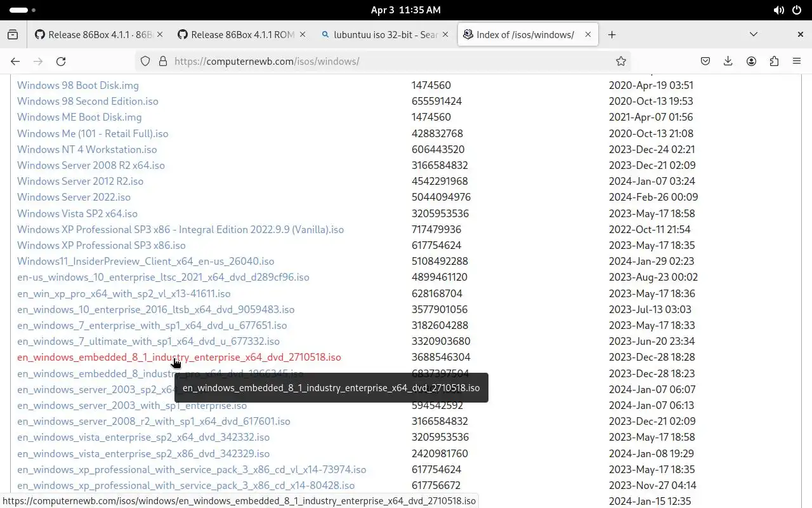Open xp_professional sp3 x86_cd_x14-80428 link
Viewport: 812px width, 508px height.
[x=186, y=485]
